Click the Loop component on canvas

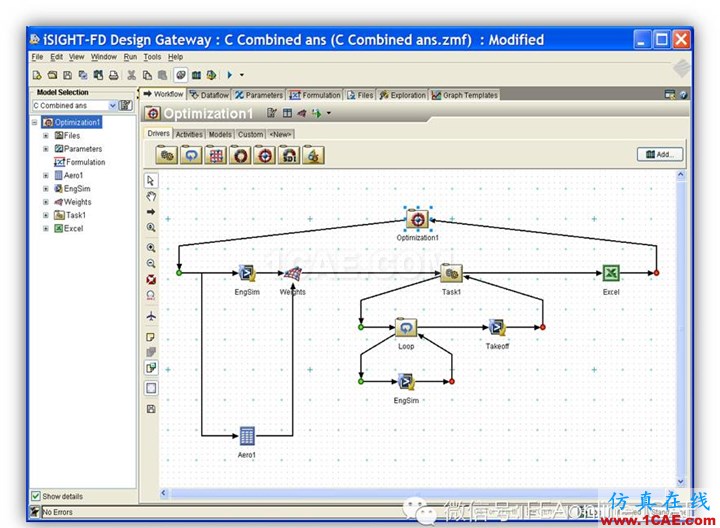click(406, 327)
